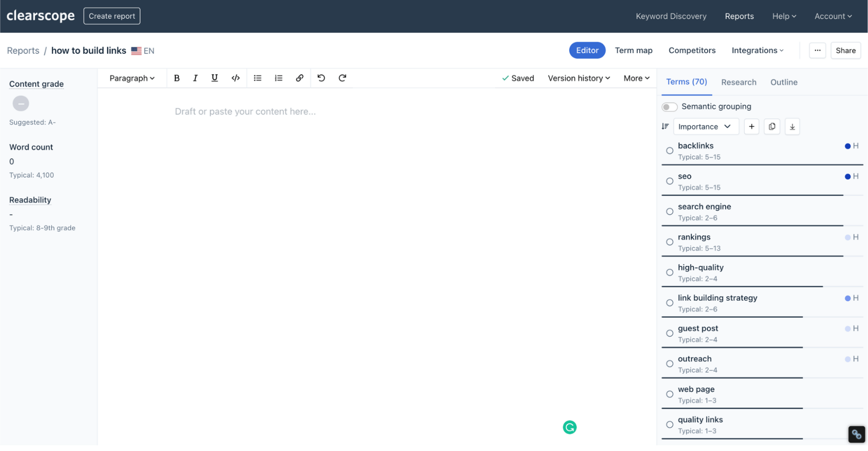Image resolution: width=868 pixels, height=451 pixels.
Task: Open the Account dropdown menu
Action: (833, 16)
